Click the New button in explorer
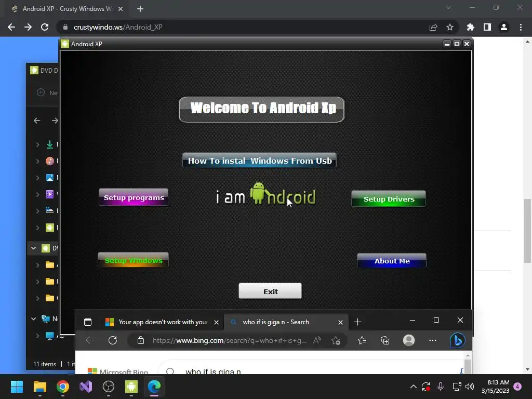 (x=47, y=92)
